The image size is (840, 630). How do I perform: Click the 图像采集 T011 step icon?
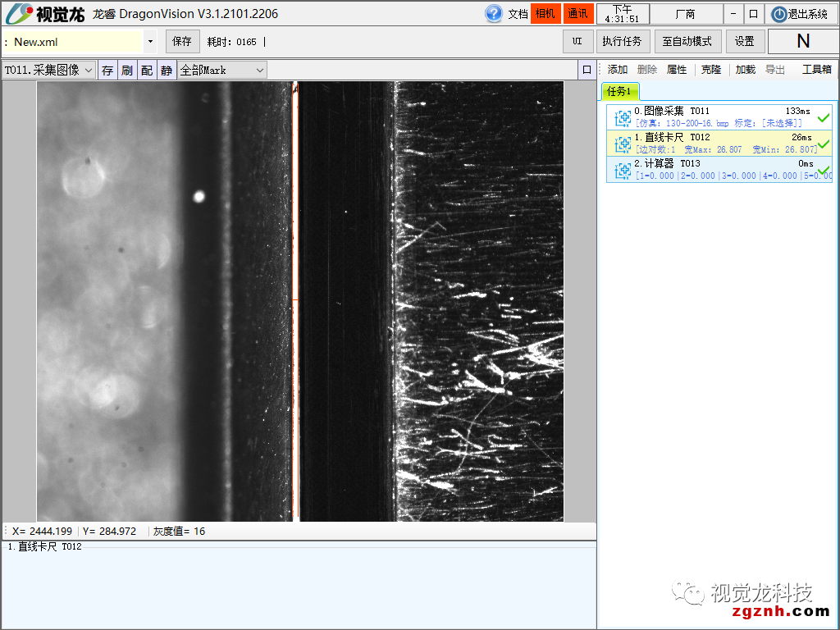(x=623, y=117)
